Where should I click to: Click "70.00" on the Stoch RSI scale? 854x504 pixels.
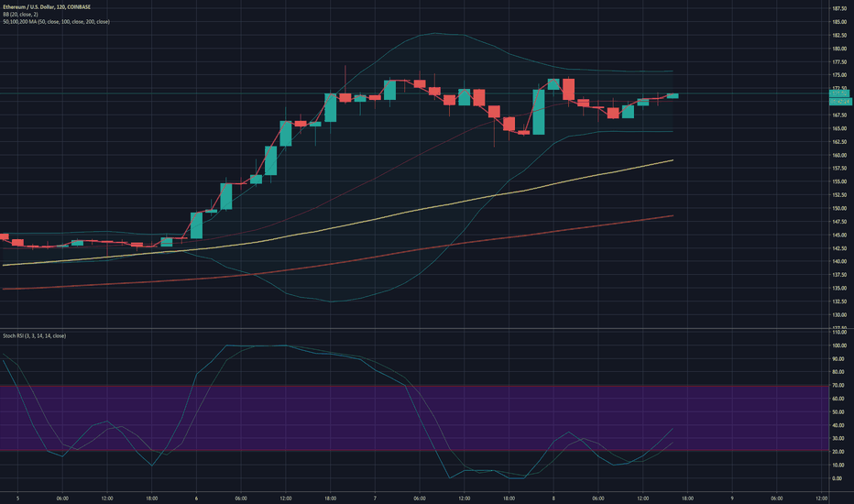pyautogui.click(x=840, y=385)
